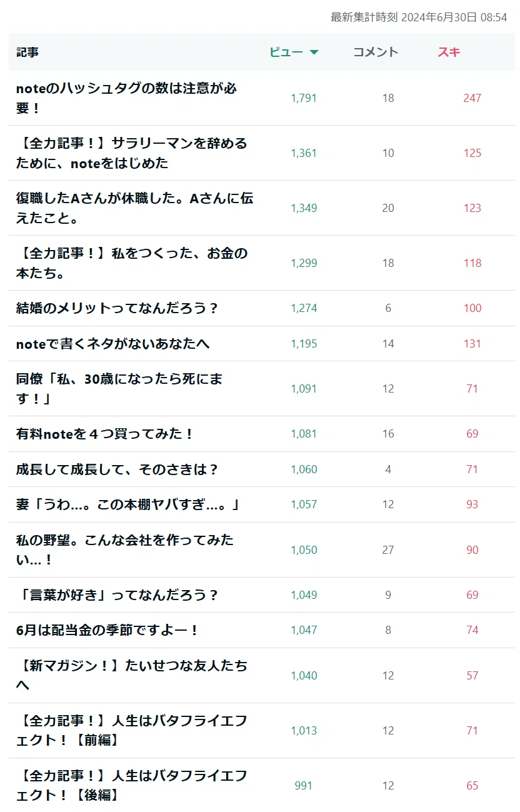
Task: Open article 復職したAさんが休職した
Action: (134, 208)
